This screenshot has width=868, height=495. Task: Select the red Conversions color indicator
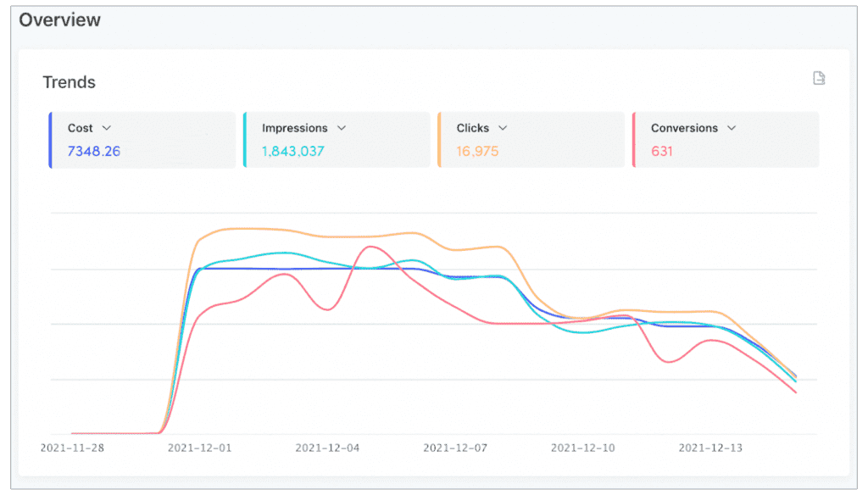click(x=636, y=139)
